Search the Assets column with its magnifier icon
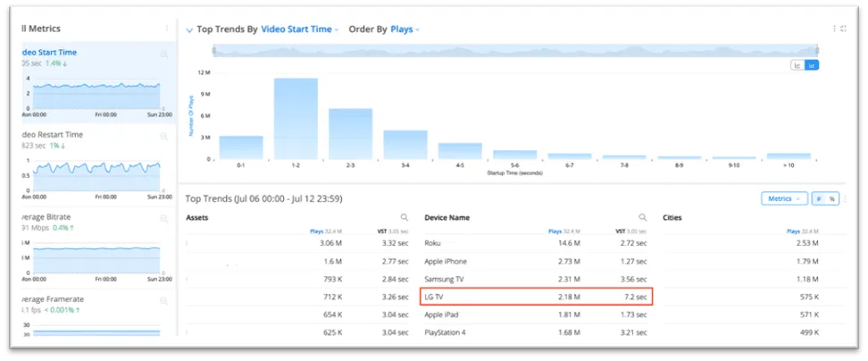 (405, 218)
